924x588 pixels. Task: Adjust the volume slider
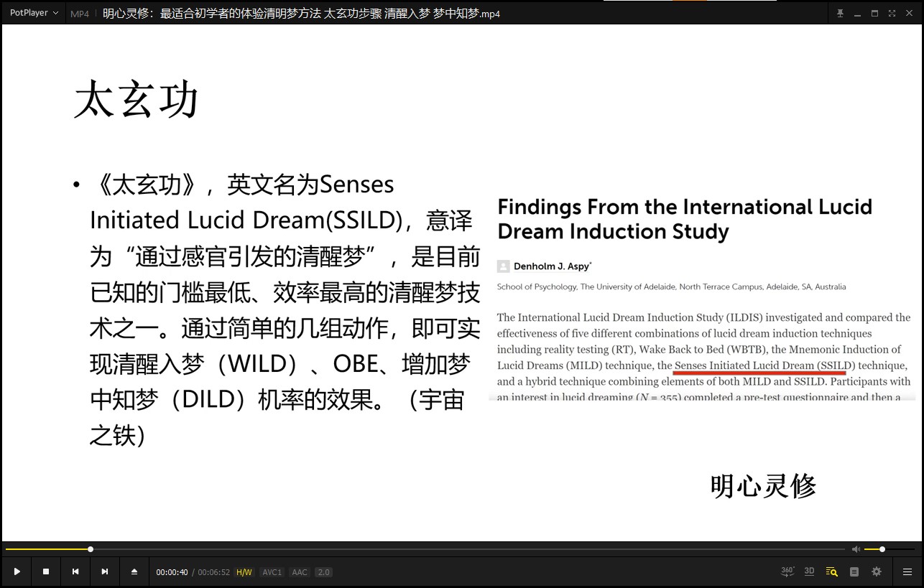[x=891, y=549]
